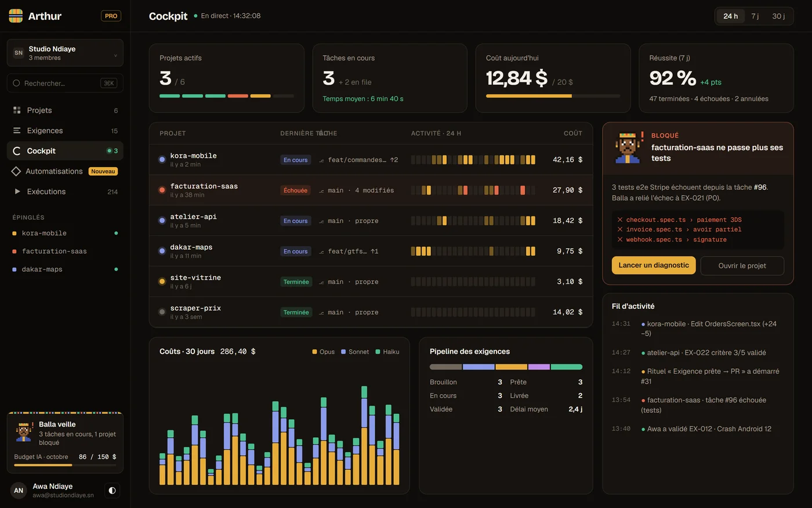Screen dimensions: 812x508
Task: Open pinned project kora-mobile
Action: point(65,233)
